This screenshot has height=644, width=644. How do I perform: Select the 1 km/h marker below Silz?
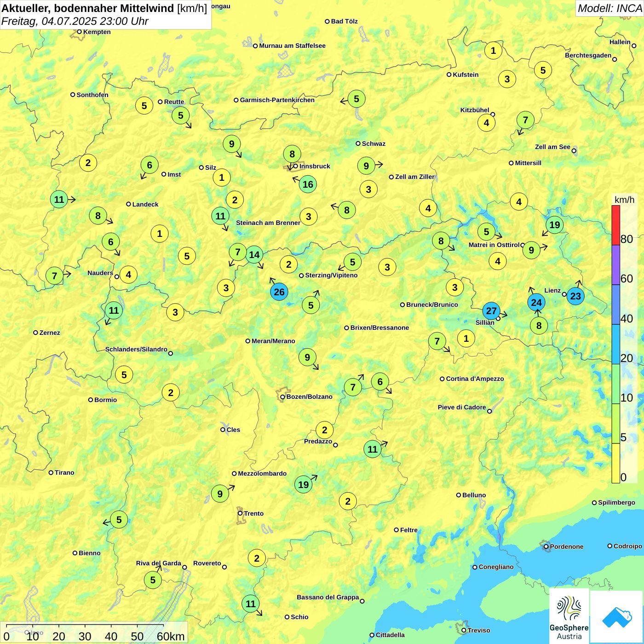222,177
